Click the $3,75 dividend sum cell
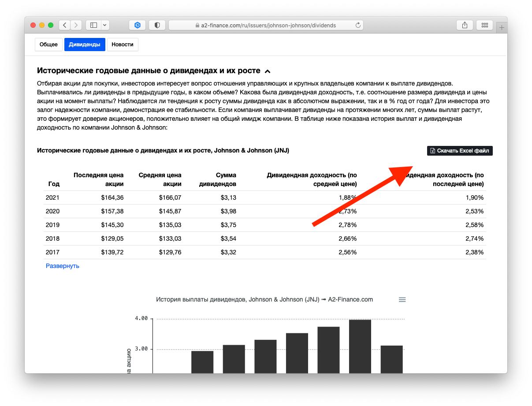This screenshot has width=532, height=406. 228,225
